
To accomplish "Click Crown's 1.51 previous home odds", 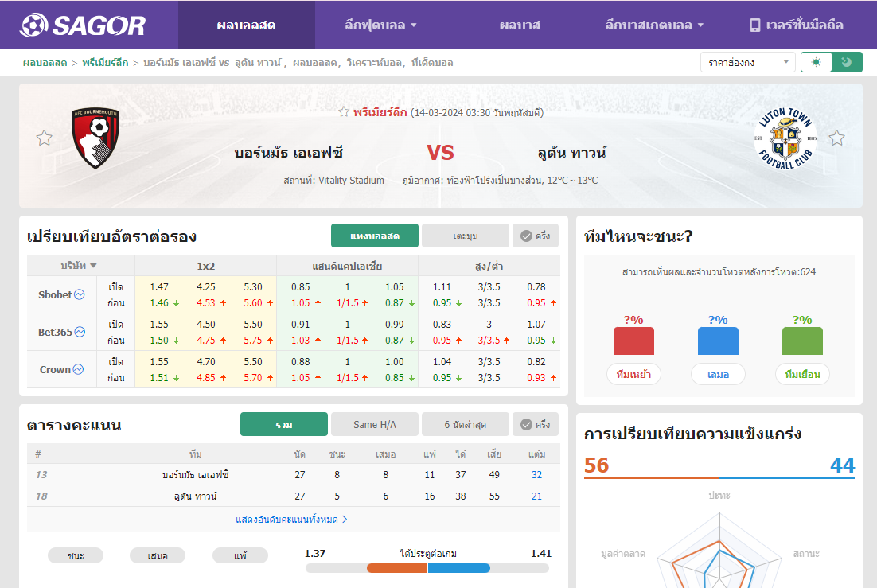I will pyautogui.click(x=159, y=378).
